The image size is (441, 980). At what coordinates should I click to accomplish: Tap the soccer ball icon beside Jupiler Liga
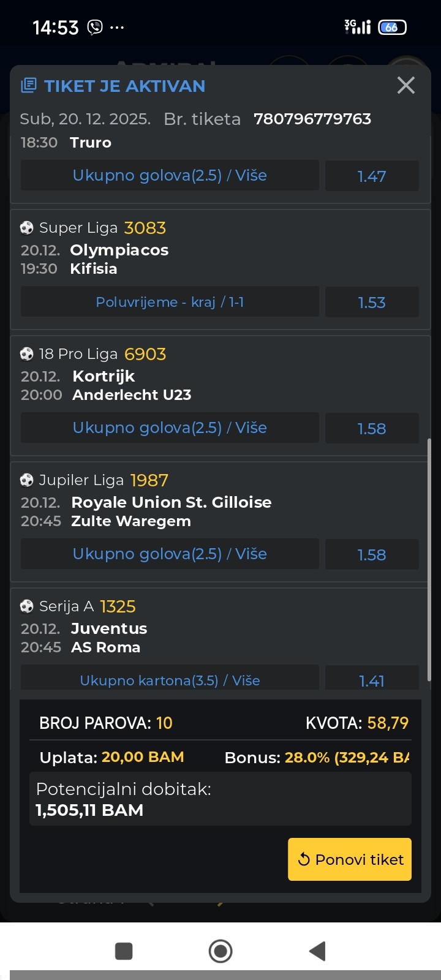coord(26,480)
